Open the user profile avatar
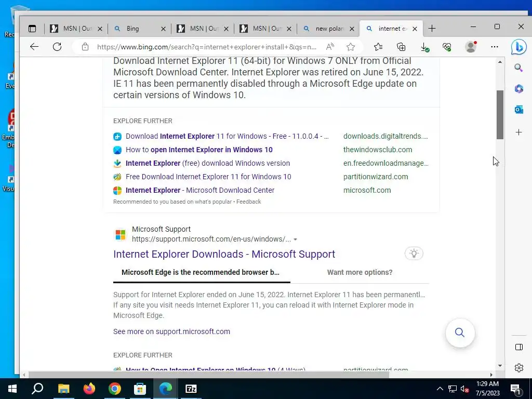The width and height of the screenshot is (532, 399). point(471,47)
